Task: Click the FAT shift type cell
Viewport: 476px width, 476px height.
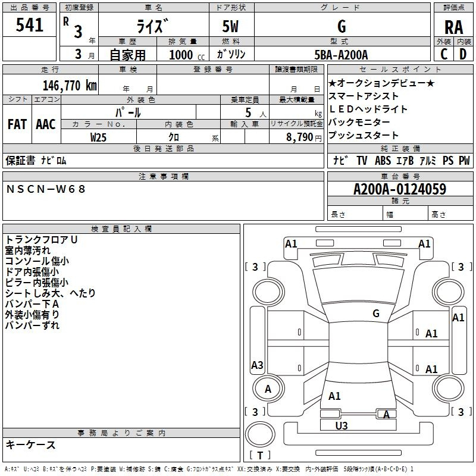Action: point(17,124)
